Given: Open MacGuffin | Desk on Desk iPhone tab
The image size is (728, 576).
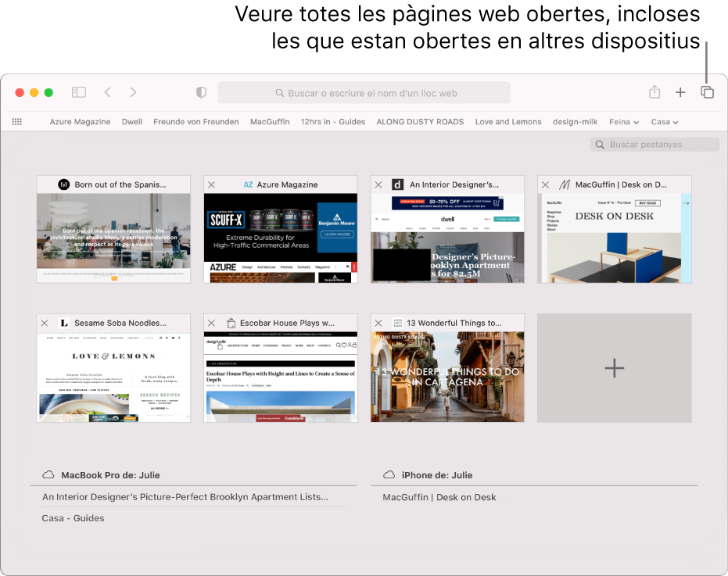Looking at the screenshot, I should coord(439,498).
